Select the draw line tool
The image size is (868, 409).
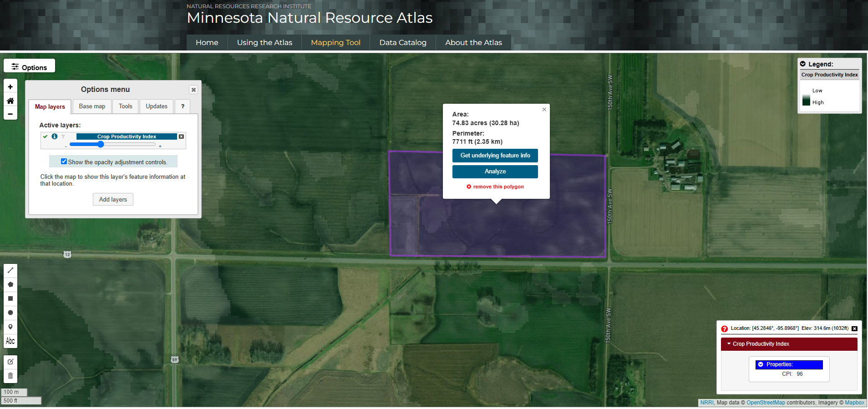pos(10,270)
